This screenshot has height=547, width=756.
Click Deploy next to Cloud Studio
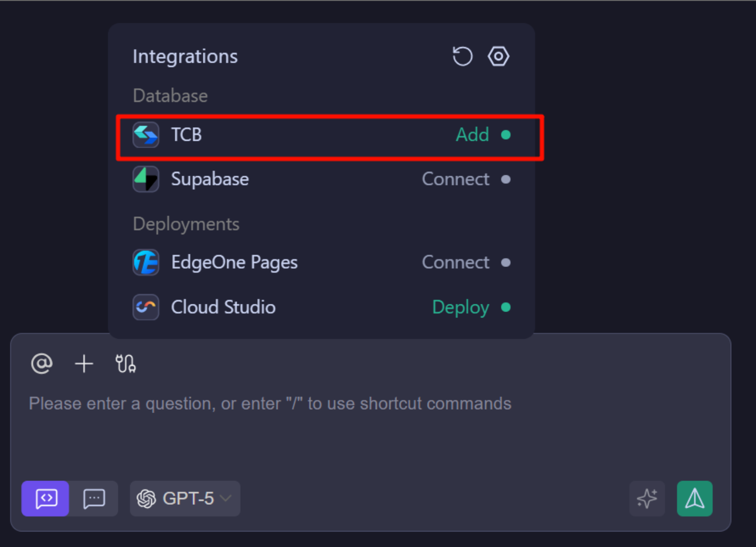coord(460,307)
